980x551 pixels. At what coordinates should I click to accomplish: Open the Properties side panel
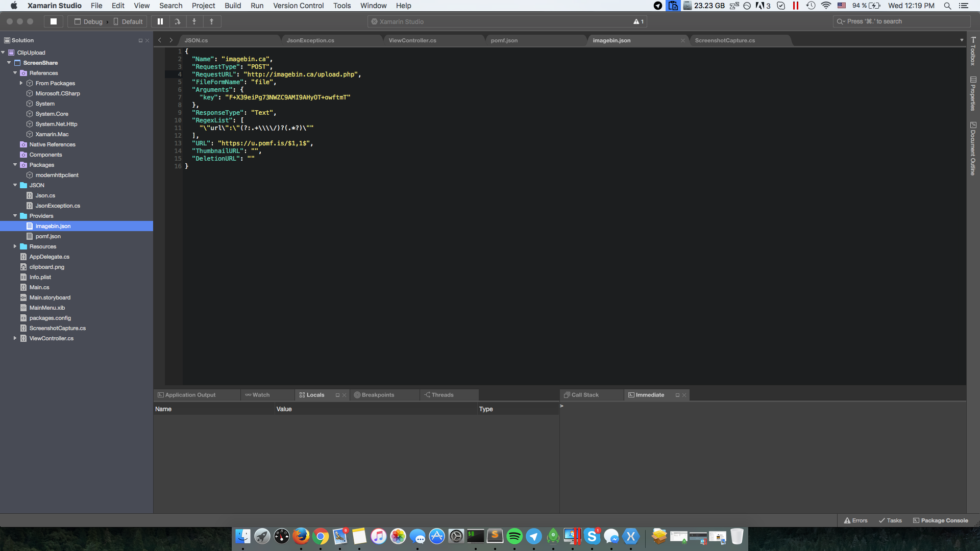coord(973,94)
